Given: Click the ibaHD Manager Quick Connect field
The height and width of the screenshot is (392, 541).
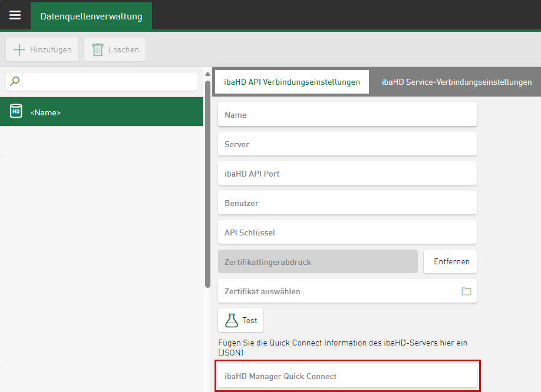Looking at the screenshot, I should point(347,376).
